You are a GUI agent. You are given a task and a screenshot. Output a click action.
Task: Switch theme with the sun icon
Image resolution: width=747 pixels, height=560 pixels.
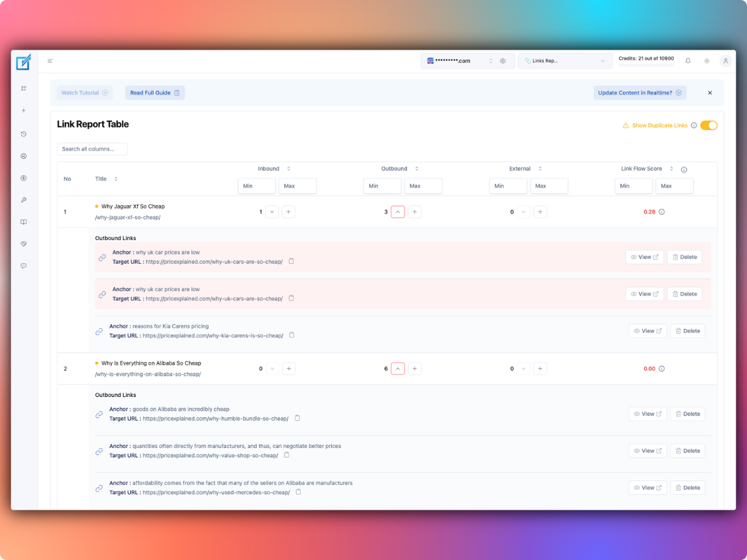pyautogui.click(x=707, y=61)
